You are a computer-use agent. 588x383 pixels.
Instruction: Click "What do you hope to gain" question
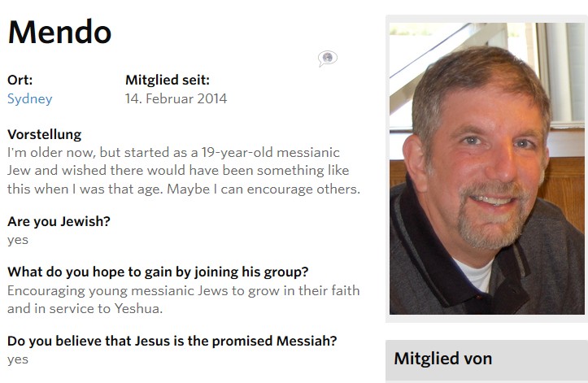pos(158,272)
